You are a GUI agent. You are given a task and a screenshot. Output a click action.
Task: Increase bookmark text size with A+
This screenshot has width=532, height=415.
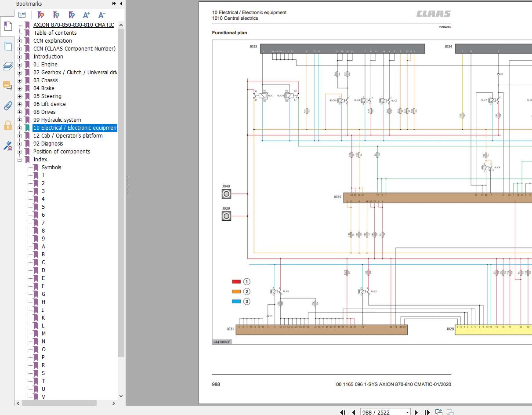[x=87, y=15]
